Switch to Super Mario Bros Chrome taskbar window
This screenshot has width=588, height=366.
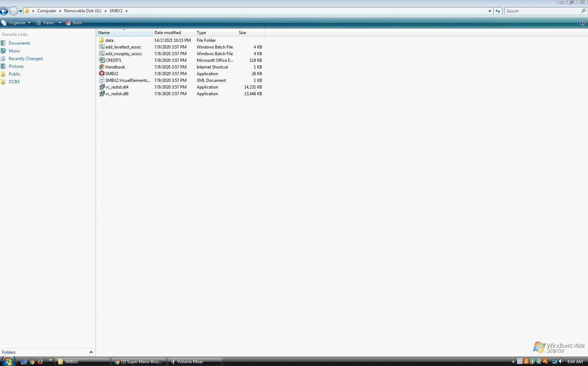click(x=138, y=361)
